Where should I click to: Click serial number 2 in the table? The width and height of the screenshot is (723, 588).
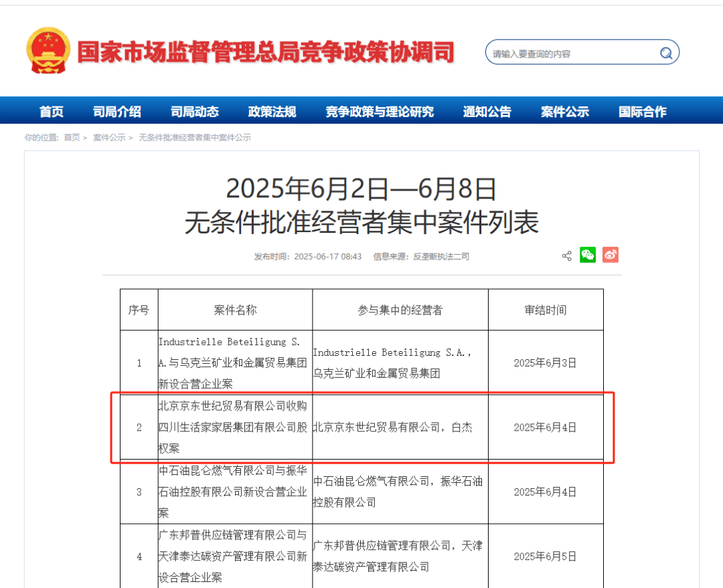[x=139, y=427]
